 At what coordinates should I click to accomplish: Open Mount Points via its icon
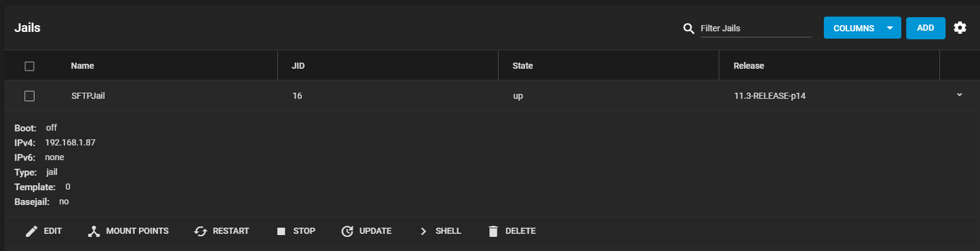pos(93,231)
